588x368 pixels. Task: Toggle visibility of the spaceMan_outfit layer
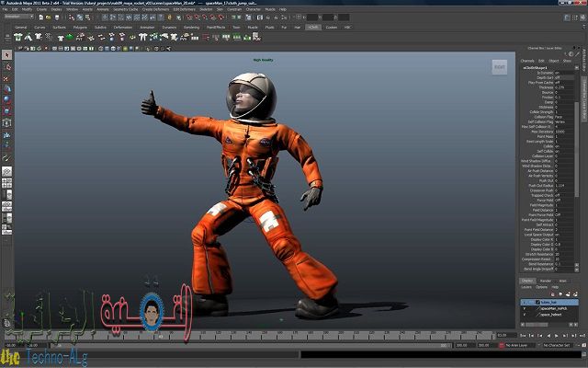pyautogui.click(x=525, y=308)
